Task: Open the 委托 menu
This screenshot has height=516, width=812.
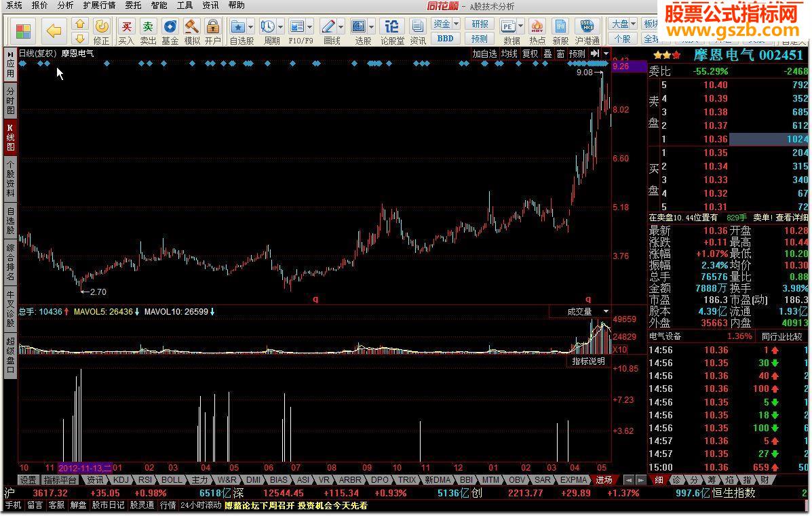Action: [x=133, y=5]
